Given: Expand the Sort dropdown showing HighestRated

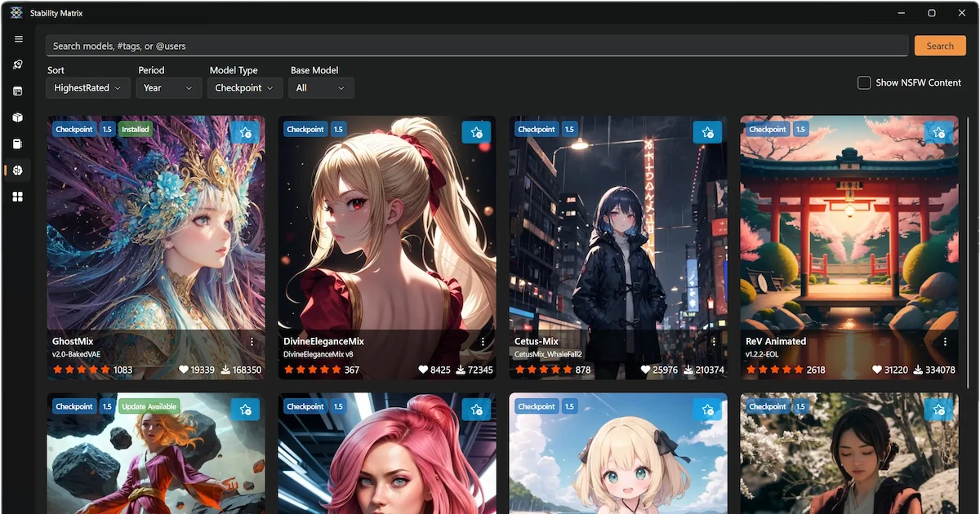Looking at the screenshot, I should [87, 88].
